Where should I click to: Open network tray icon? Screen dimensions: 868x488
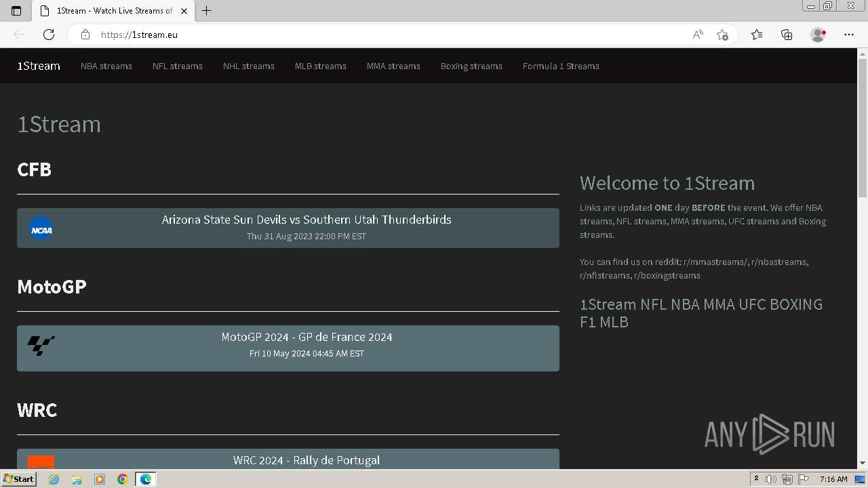coord(787,479)
